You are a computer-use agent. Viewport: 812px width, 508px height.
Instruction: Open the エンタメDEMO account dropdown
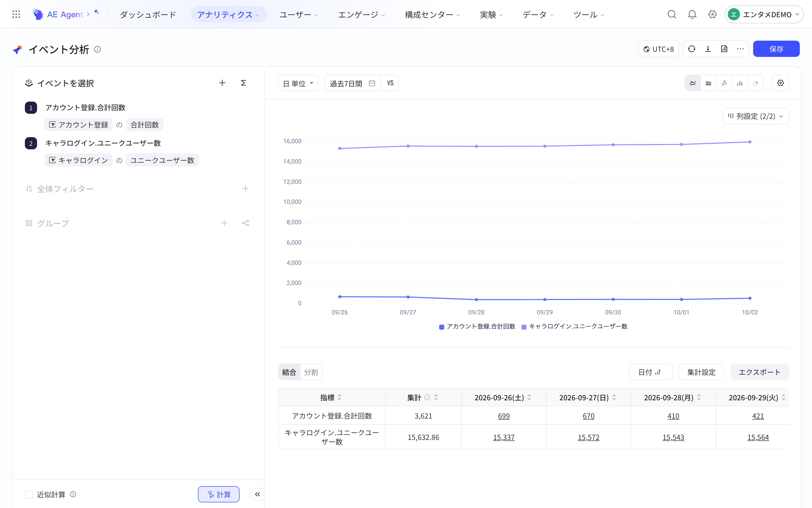coord(764,14)
